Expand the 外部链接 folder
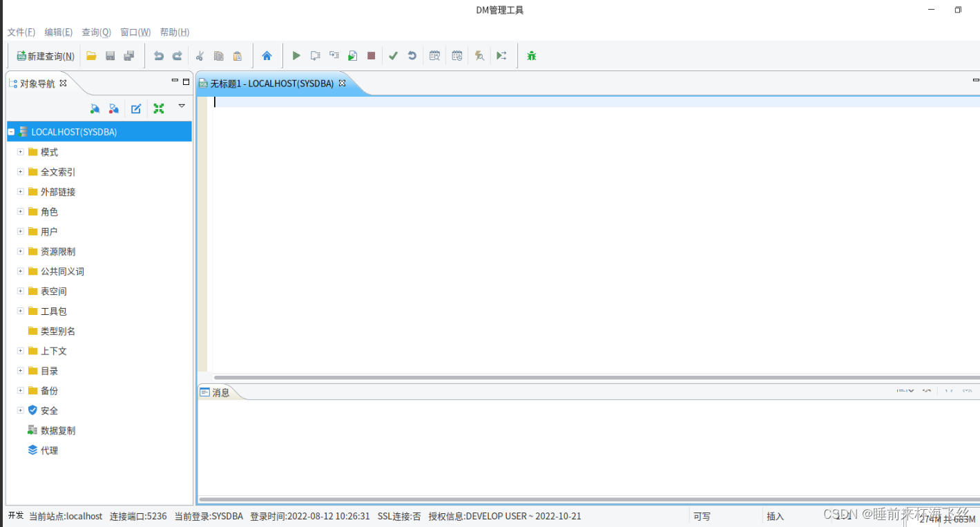Screen dimensions: 980x527 21,191
